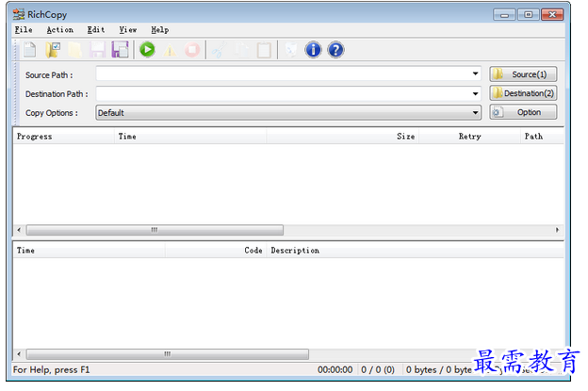Click the purple Save As floppy icon
This screenshot has height=391, width=588.
coord(120,50)
